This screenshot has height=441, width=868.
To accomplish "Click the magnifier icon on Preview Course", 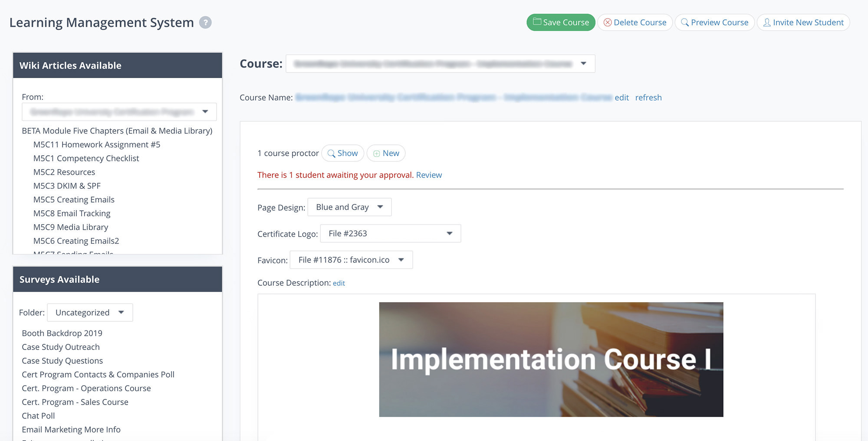I will click(x=685, y=23).
